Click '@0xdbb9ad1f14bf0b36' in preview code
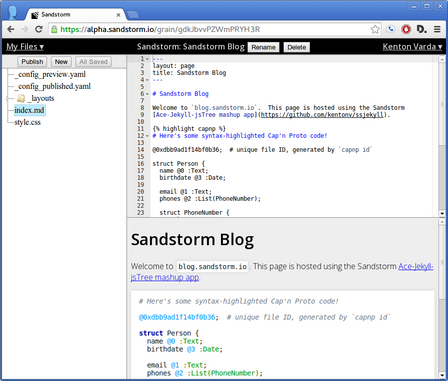Screen dimensions: 448x381 pyautogui.click(x=177, y=317)
